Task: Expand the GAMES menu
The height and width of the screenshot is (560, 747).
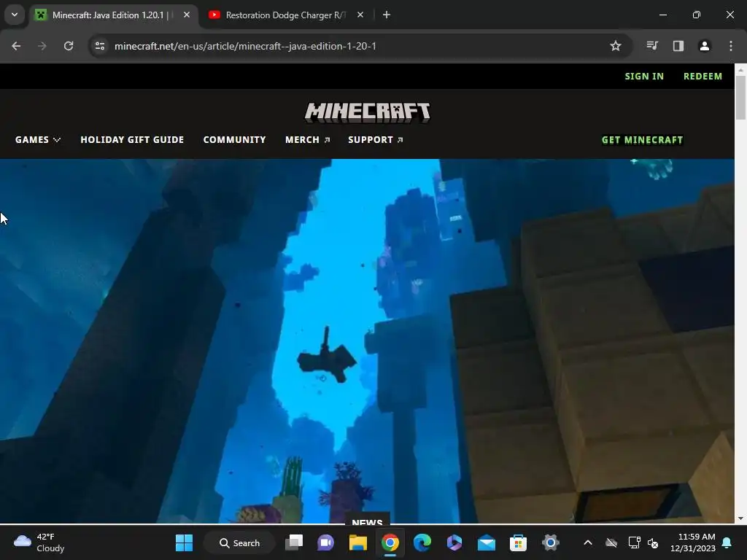Action: pyautogui.click(x=38, y=139)
